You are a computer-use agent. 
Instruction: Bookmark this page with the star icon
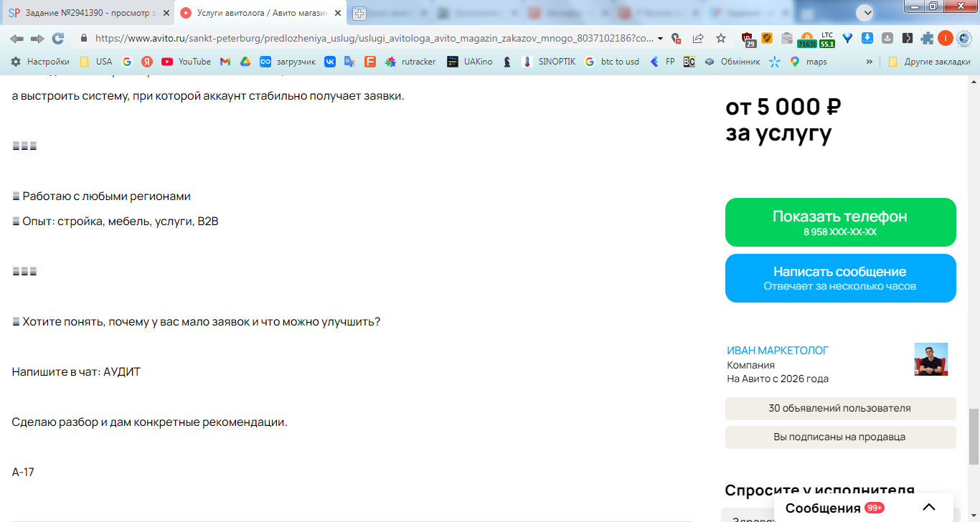pyautogui.click(x=721, y=38)
